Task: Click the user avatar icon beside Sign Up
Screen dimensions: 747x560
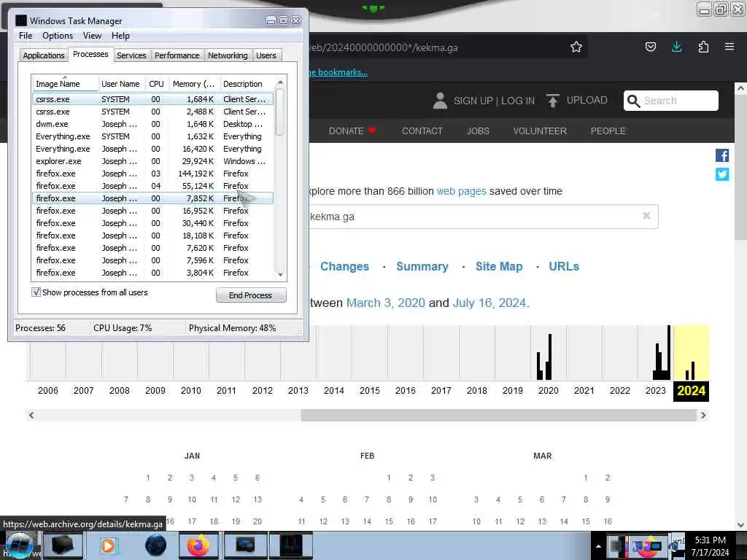Action: [440, 101]
